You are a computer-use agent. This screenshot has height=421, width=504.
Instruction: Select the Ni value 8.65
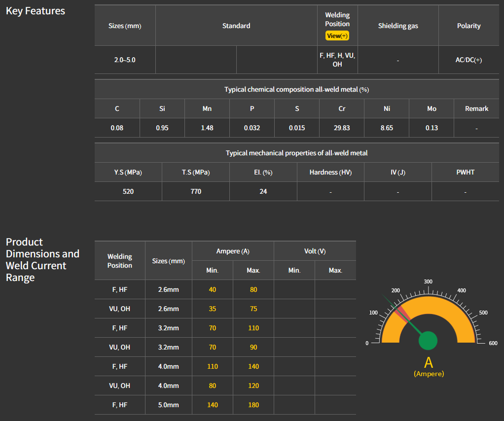pos(387,128)
